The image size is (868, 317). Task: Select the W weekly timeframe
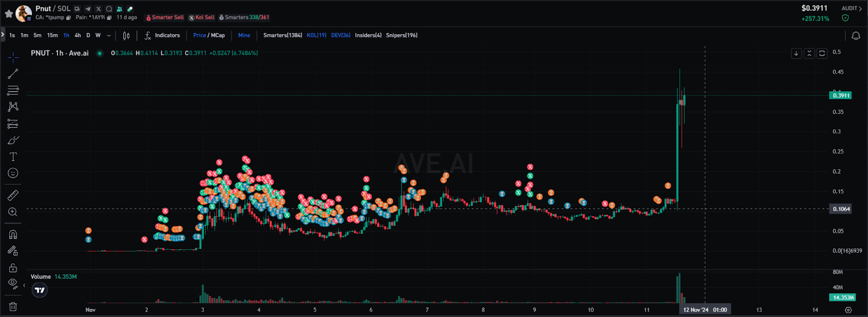(98, 35)
